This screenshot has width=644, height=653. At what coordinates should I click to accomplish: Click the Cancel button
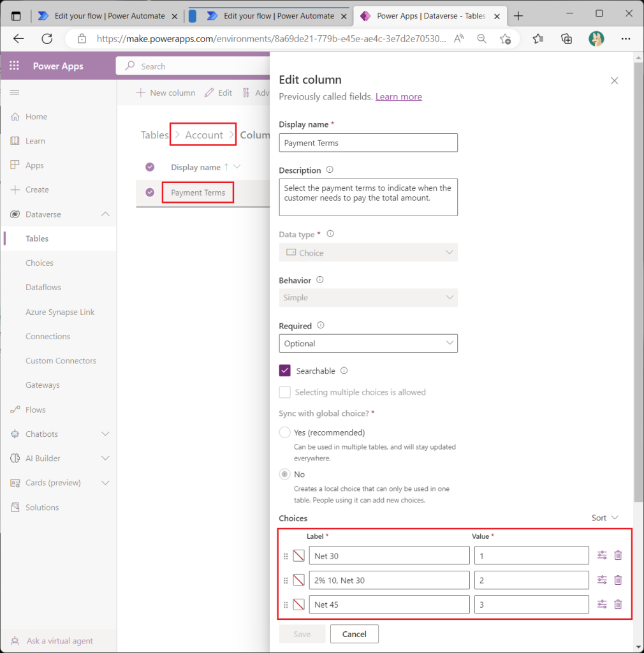coord(355,634)
